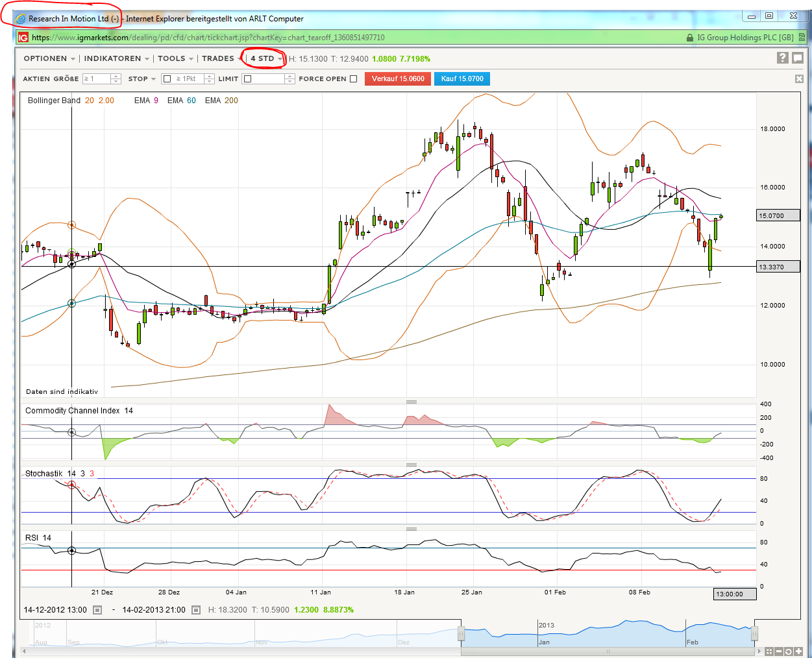Click the Stop distance stepper arrows
The height and width of the screenshot is (658, 812).
[209, 79]
